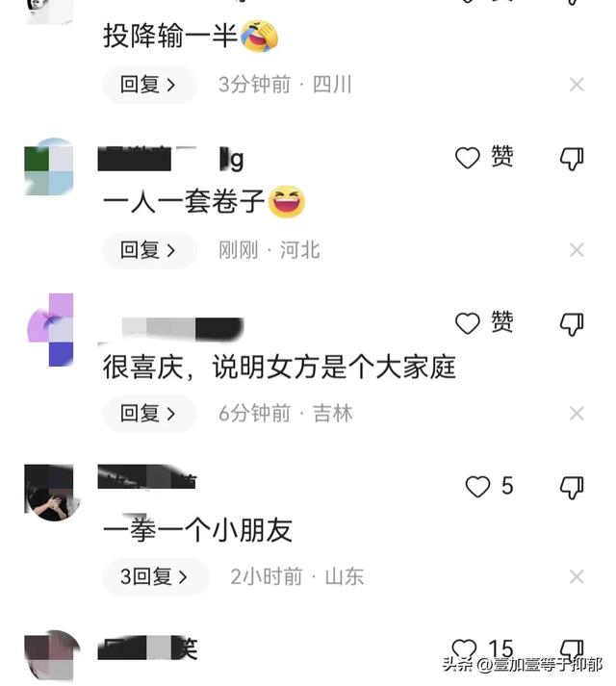This screenshot has width=616, height=686.
Task: Dislike the '一拳一个小朋友' comment
Action: tap(572, 488)
